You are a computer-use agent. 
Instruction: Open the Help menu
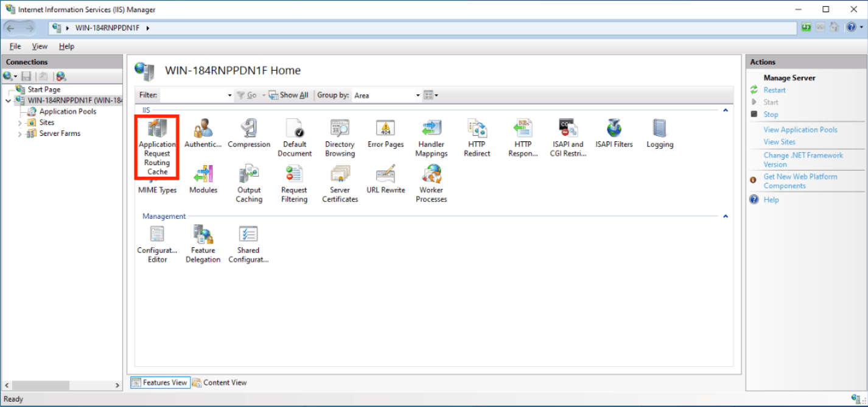[66, 46]
